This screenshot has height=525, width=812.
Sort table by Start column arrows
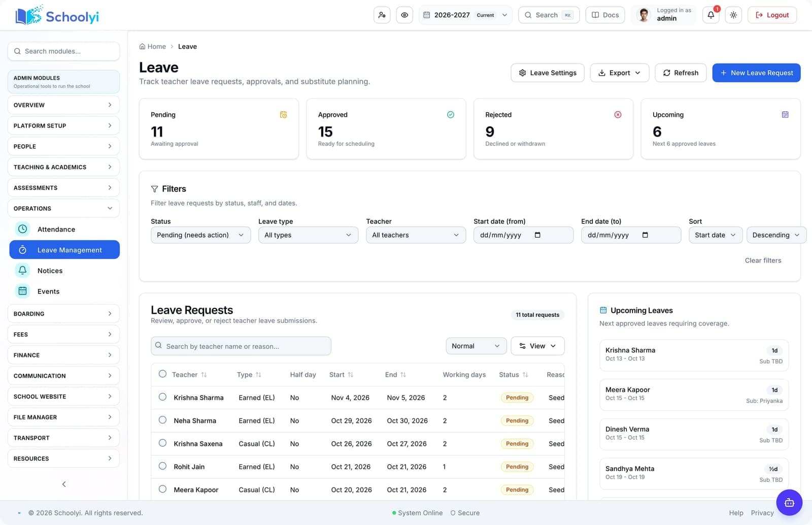pyautogui.click(x=350, y=375)
